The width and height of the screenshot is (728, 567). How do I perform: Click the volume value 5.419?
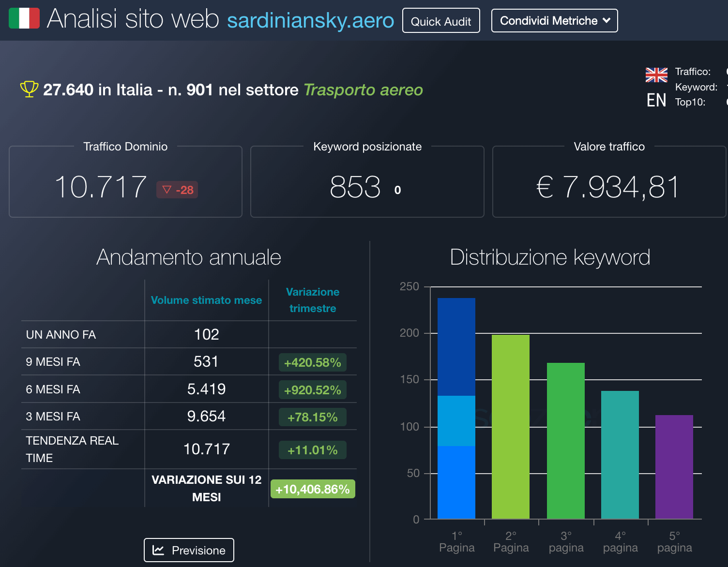[x=207, y=389]
